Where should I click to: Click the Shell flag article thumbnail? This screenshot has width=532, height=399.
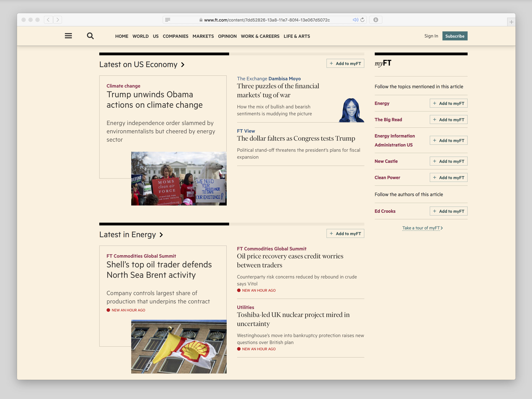(179, 346)
